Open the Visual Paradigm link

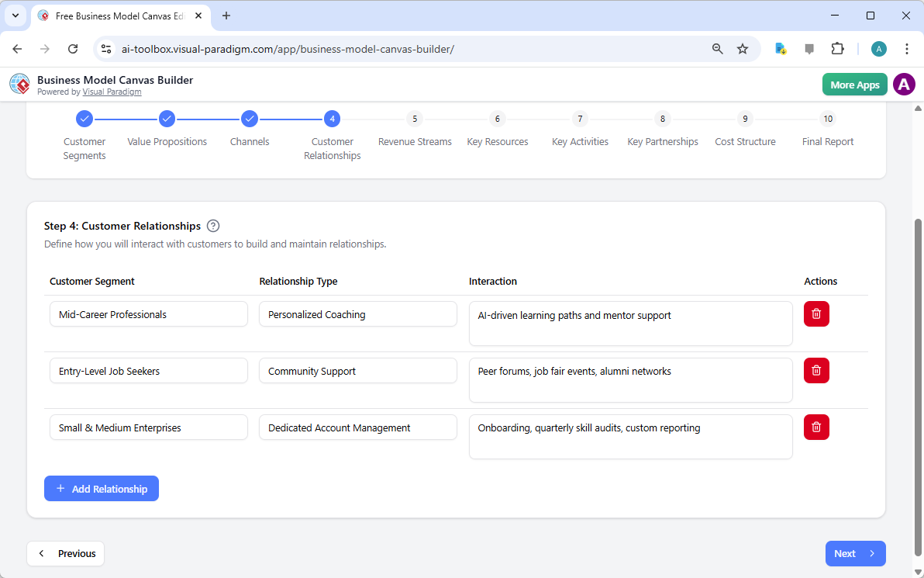tap(112, 92)
